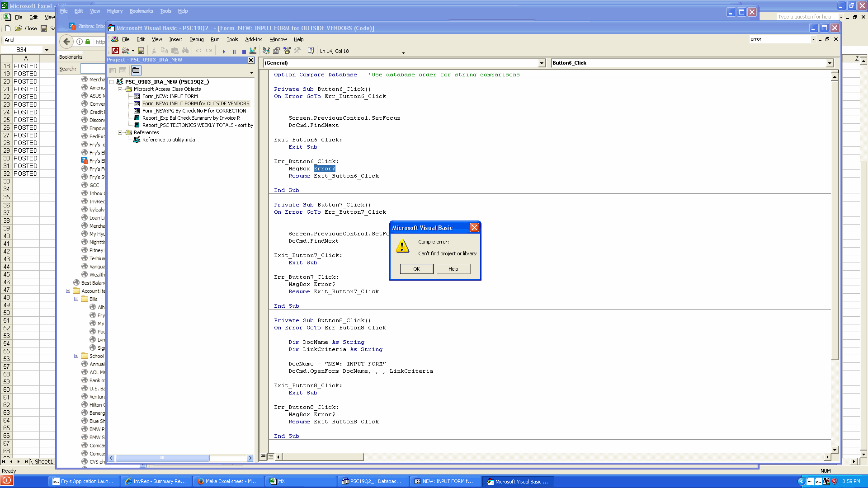Open the VBA File menu

click(x=126, y=39)
